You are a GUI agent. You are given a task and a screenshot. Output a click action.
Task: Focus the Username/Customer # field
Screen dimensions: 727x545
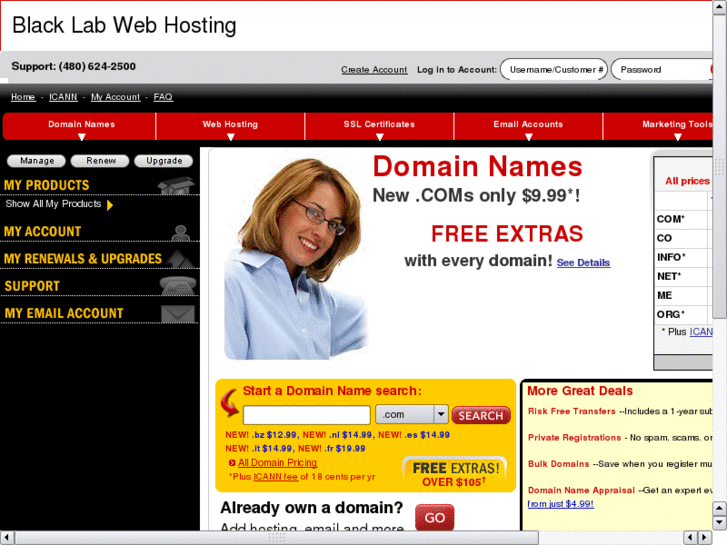pos(554,70)
